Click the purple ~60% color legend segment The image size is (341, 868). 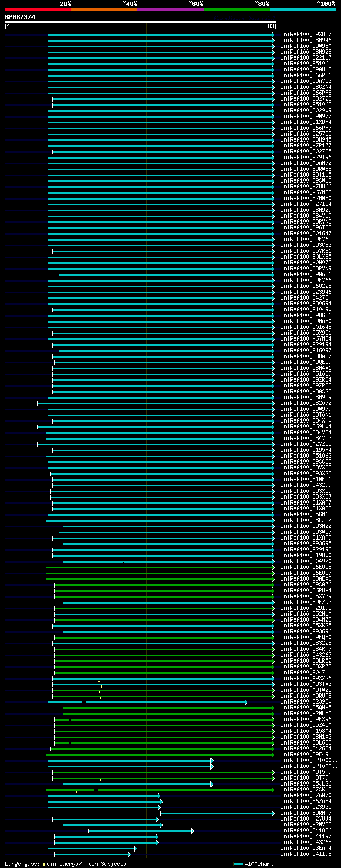pos(170,10)
